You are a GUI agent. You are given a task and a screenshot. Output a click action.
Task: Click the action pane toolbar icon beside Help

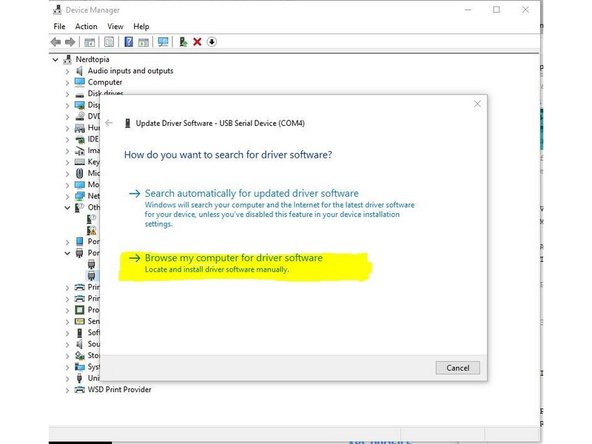point(143,42)
